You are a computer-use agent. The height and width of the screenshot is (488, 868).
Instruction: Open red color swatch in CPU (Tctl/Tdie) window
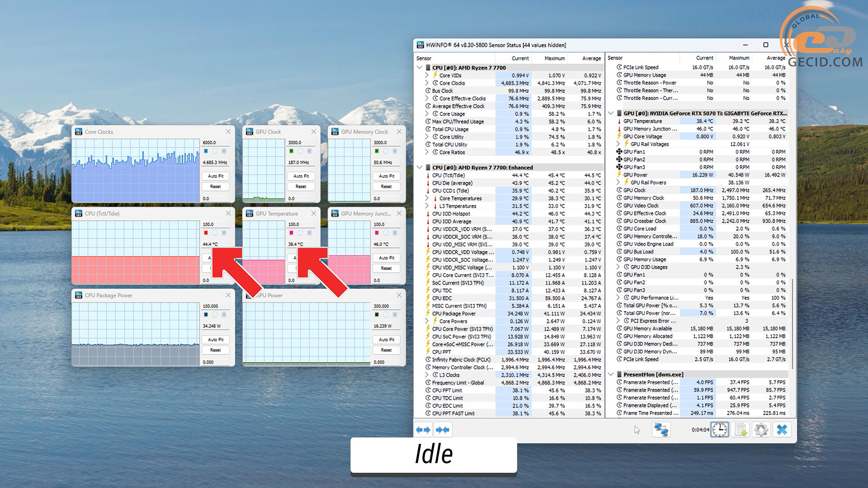(206, 233)
